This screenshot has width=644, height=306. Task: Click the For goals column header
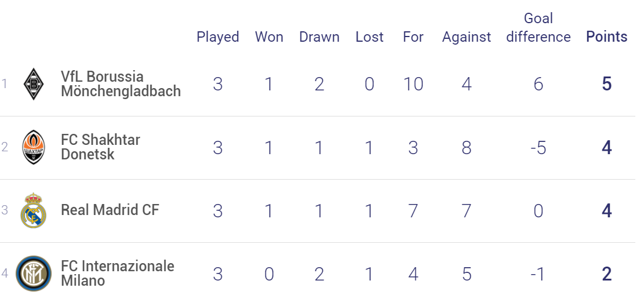coord(413,37)
